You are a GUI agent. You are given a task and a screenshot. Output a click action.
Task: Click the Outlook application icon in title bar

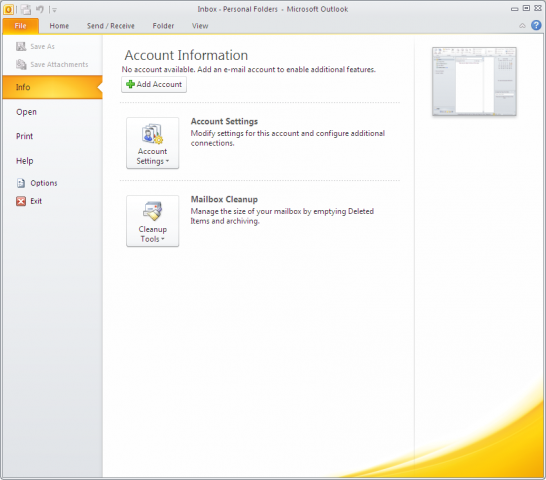point(8,9)
